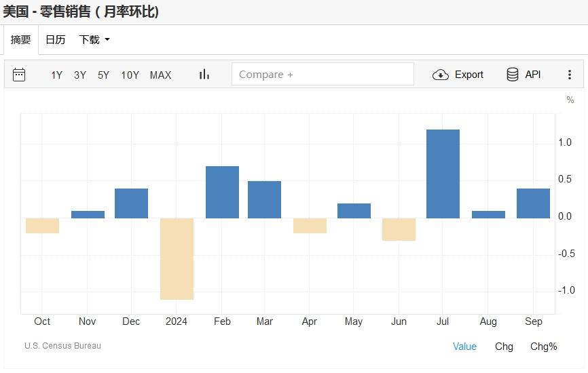Select the 10Y time range
This screenshot has width=588, height=373.
(130, 75)
